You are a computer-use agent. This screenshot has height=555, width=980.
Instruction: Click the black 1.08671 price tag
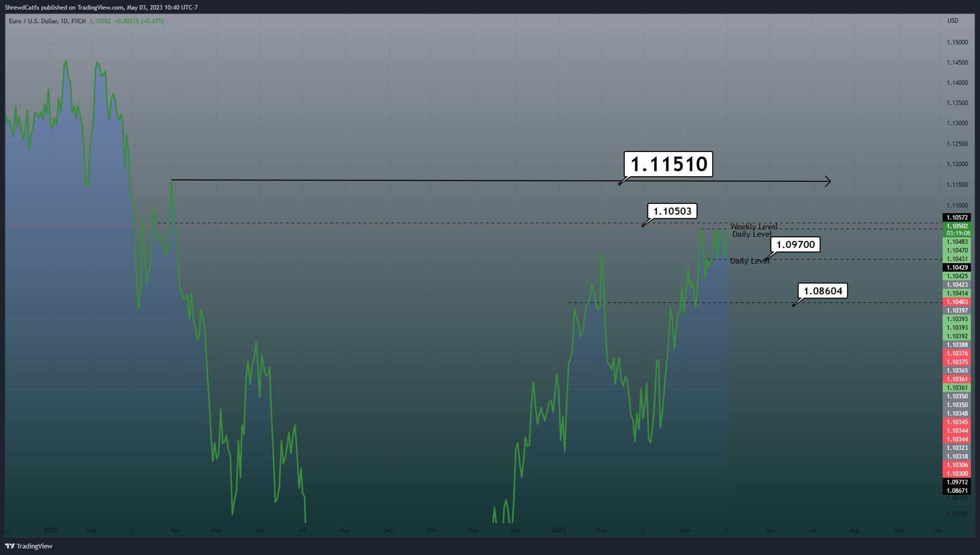tap(957, 491)
